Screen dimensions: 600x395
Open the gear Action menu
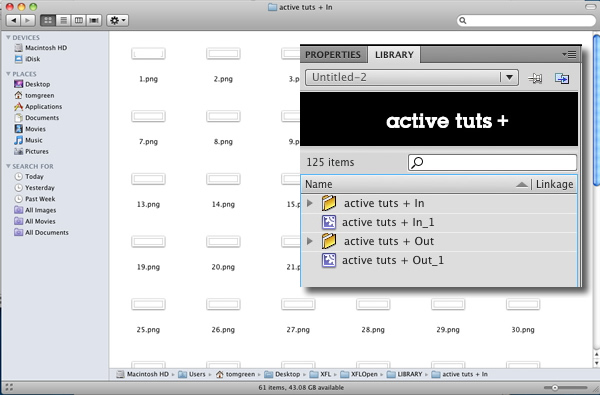click(x=117, y=20)
